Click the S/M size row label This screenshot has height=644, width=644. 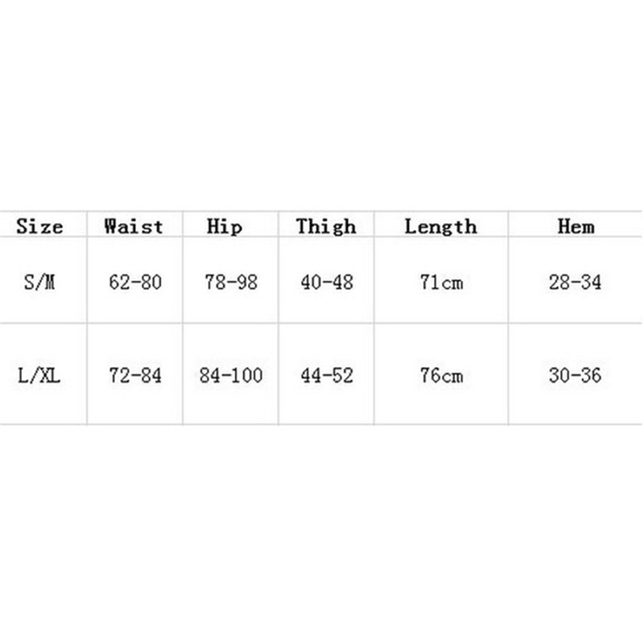(39, 283)
